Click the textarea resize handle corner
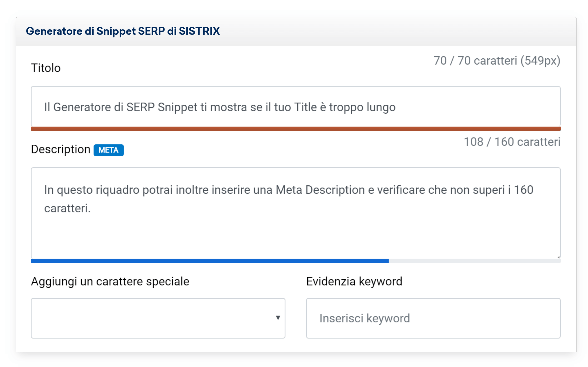 tap(558, 257)
